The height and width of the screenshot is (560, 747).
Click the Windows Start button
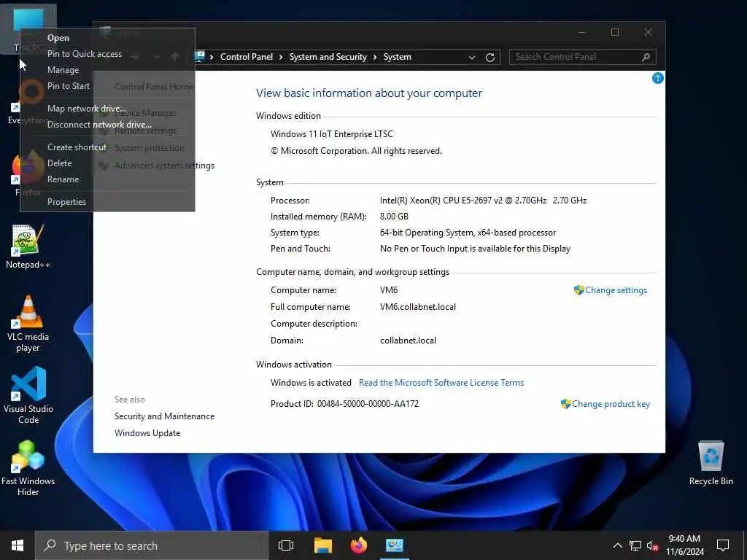(x=18, y=545)
